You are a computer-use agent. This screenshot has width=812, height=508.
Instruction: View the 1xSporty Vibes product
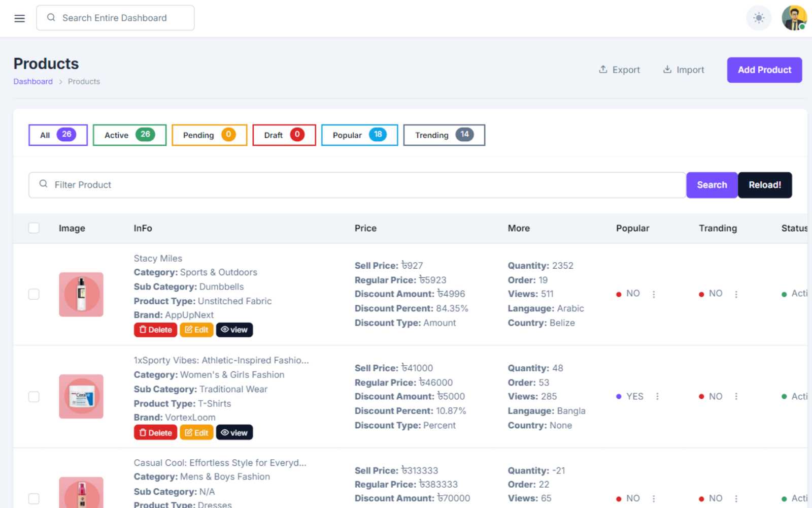pyautogui.click(x=234, y=433)
